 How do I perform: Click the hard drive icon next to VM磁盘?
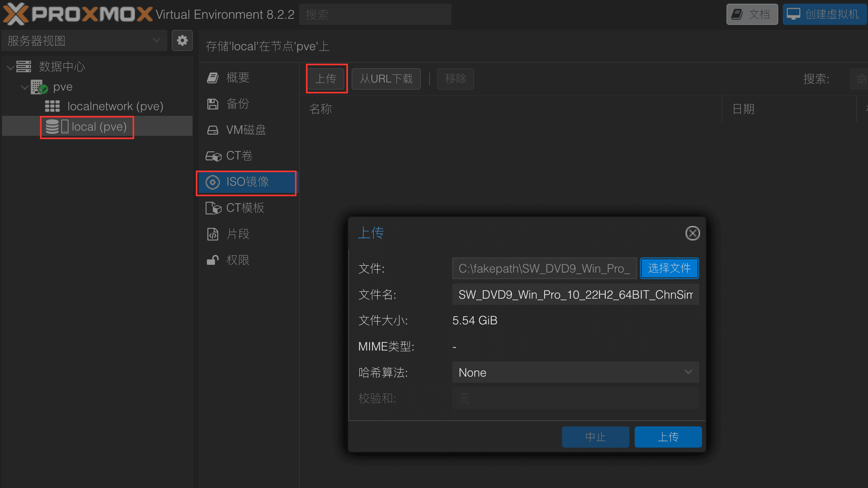[x=213, y=130]
